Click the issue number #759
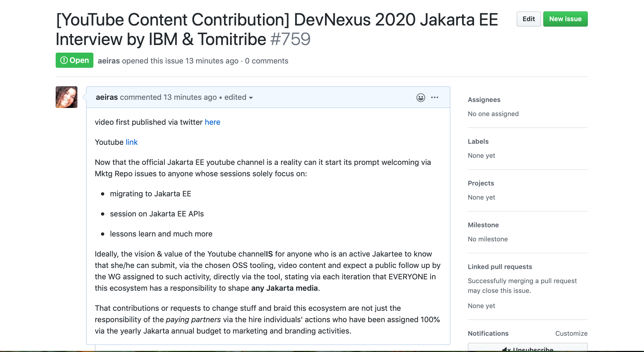This screenshot has width=644, height=352. tap(290, 39)
